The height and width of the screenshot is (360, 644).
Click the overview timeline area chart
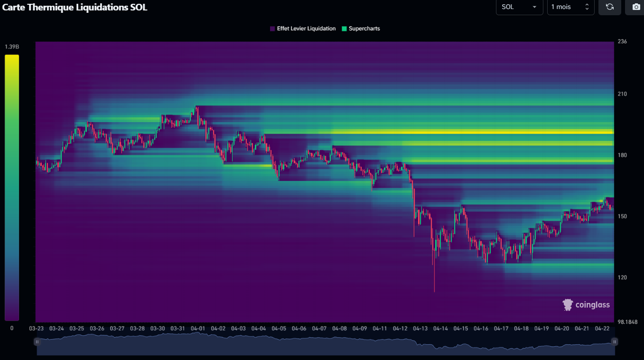coord(326,344)
